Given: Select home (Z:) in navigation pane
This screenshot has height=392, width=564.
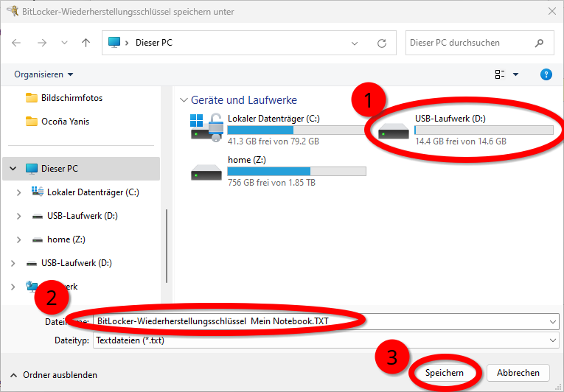Looking at the screenshot, I should tap(59, 239).
